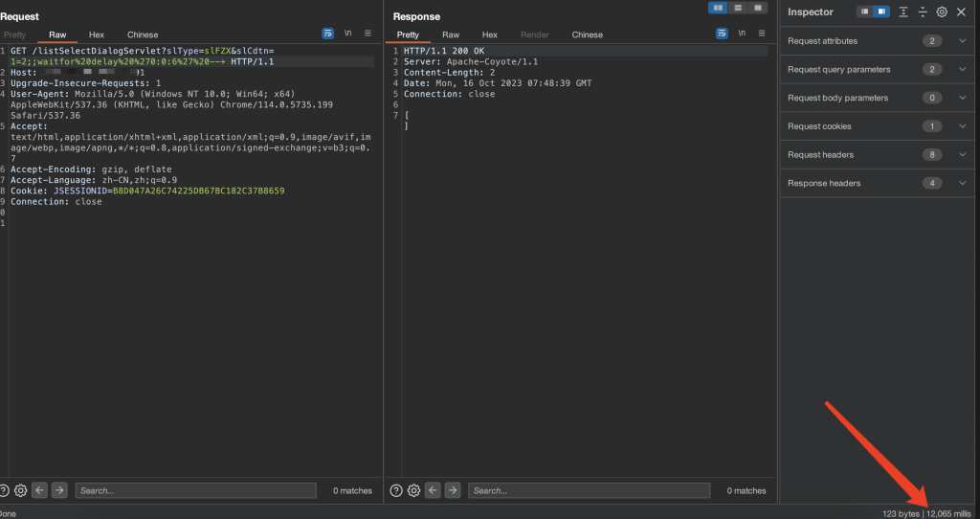Click the Server: Apache-Coyote/1.1 line
980x519 pixels.
coord(471,62)
